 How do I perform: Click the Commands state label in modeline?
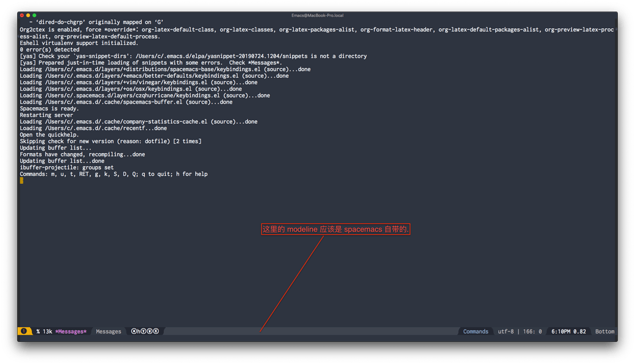(476, 331)
